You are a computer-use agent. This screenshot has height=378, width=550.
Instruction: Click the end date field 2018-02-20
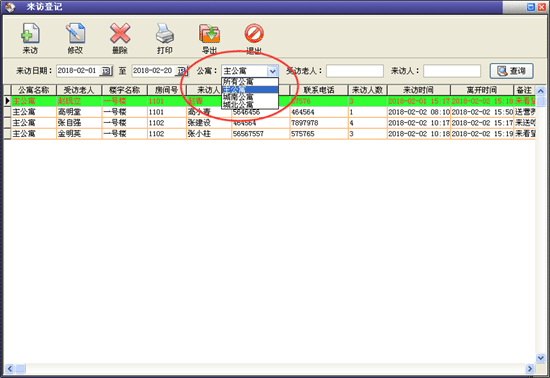coord(153,71)
